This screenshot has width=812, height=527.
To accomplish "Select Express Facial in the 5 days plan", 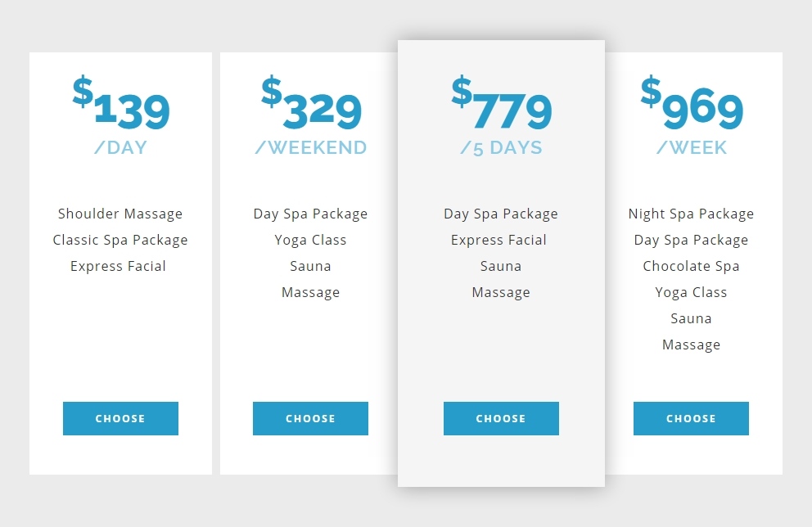I will pos(498,240).
